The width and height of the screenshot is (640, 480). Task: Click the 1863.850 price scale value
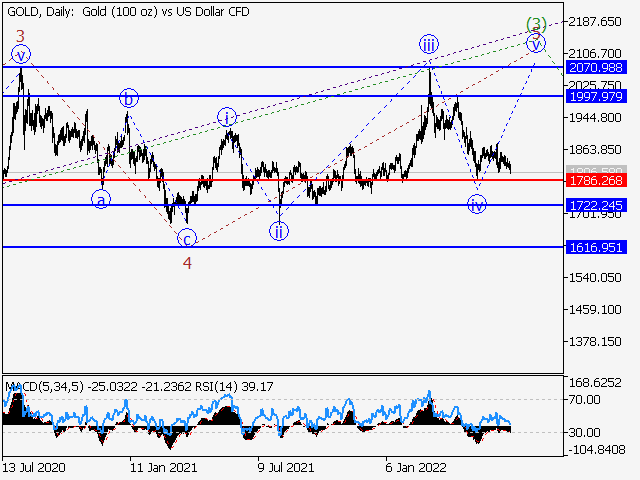(x=595, y=150)
